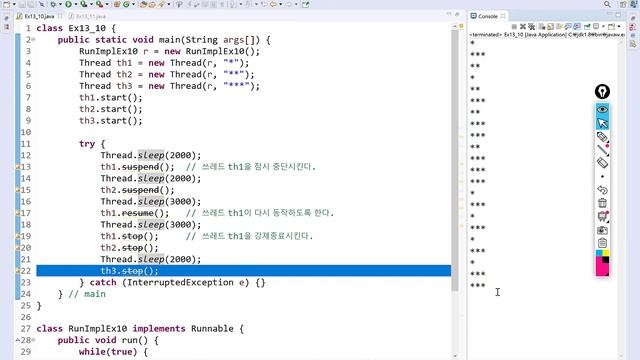Click the undo arrow in annotation toolbar
The height and width of the screenshot is (360, 640).
pos(602,190)
